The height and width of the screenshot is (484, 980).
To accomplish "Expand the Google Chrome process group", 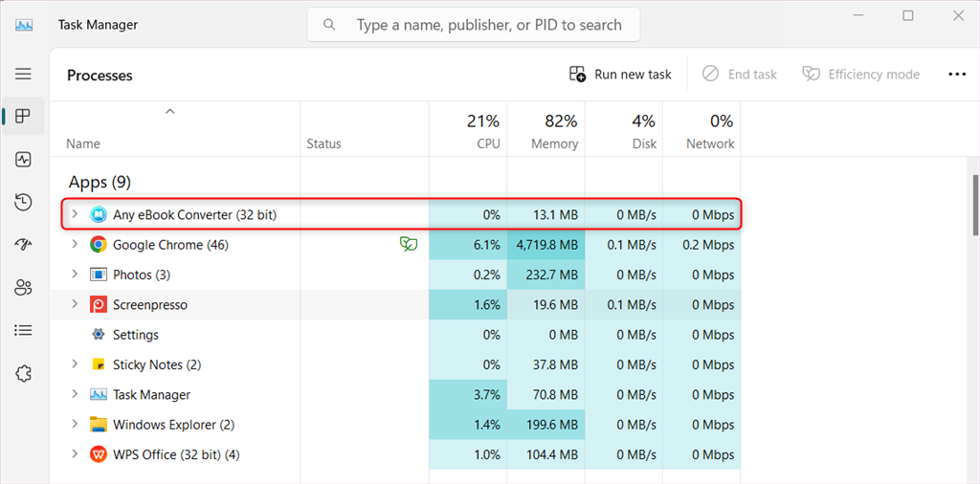I will coord(75,244).
